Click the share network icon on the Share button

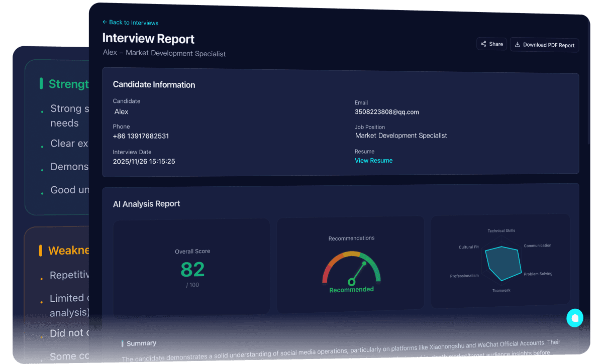(483, 44)
